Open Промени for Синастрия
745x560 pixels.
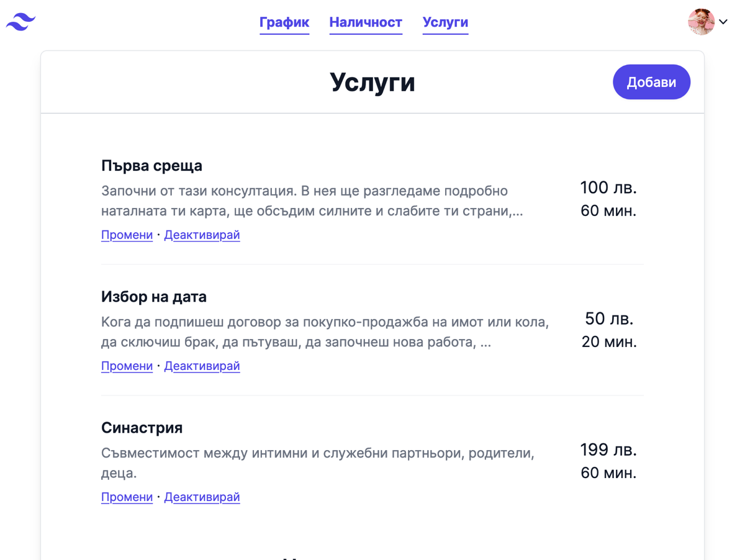pyautogui.click(x=127, y=497)
